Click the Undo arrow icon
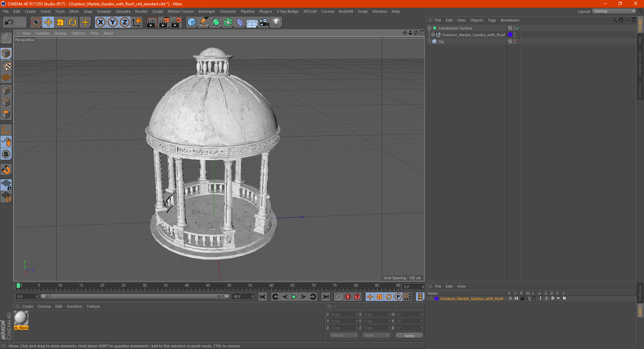This screenshot has width=644, height=349. click(x=9, y=22)
